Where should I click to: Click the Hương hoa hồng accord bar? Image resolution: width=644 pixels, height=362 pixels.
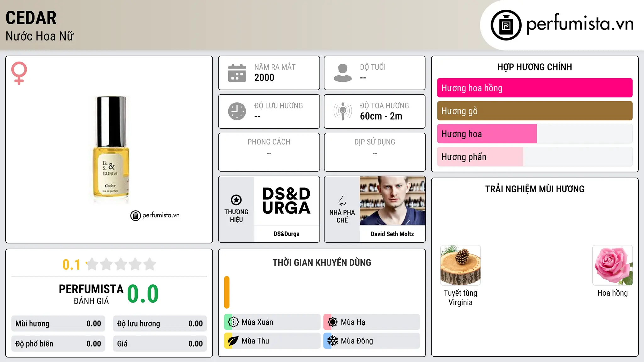[535, 88]
